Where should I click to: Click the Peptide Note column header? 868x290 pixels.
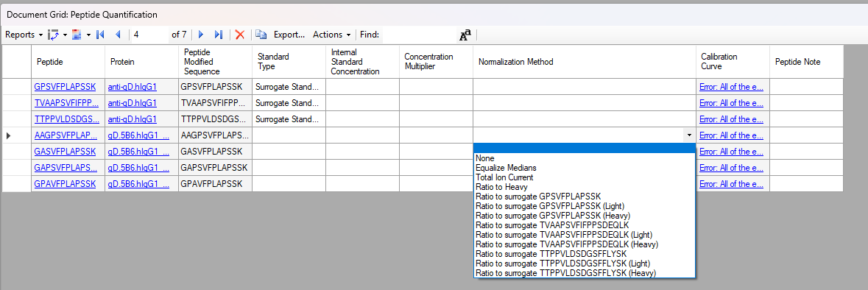806,62
